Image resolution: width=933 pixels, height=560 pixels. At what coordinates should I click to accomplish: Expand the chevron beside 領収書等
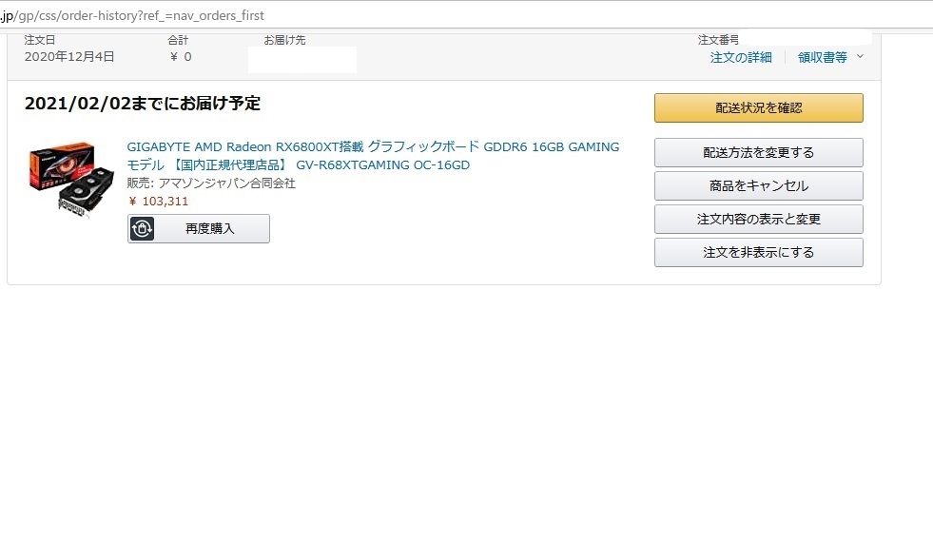tap(861, 57)
